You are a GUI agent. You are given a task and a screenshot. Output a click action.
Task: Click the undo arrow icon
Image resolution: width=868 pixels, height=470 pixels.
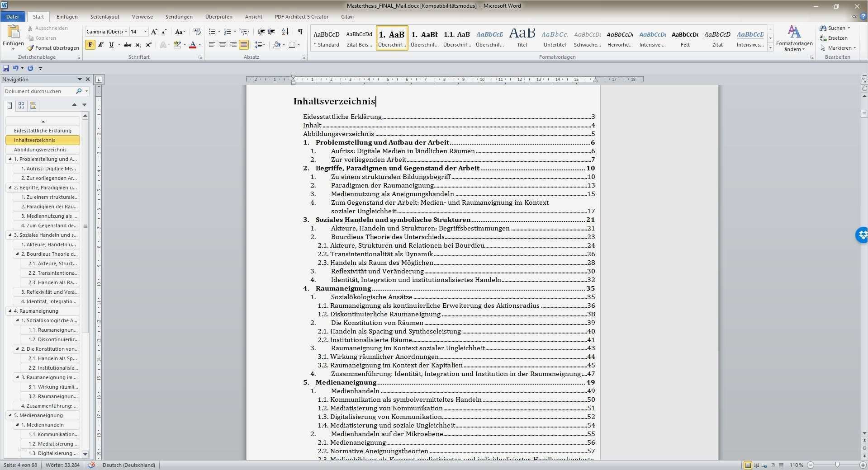click(x=16, y=68)
